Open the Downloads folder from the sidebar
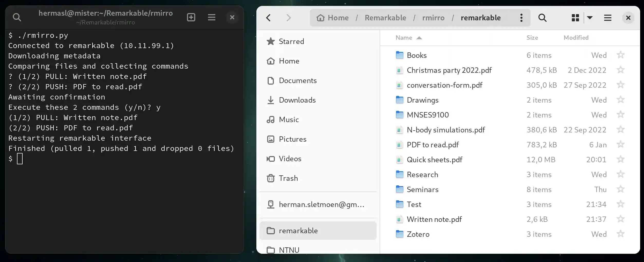 tap(297, 100)
